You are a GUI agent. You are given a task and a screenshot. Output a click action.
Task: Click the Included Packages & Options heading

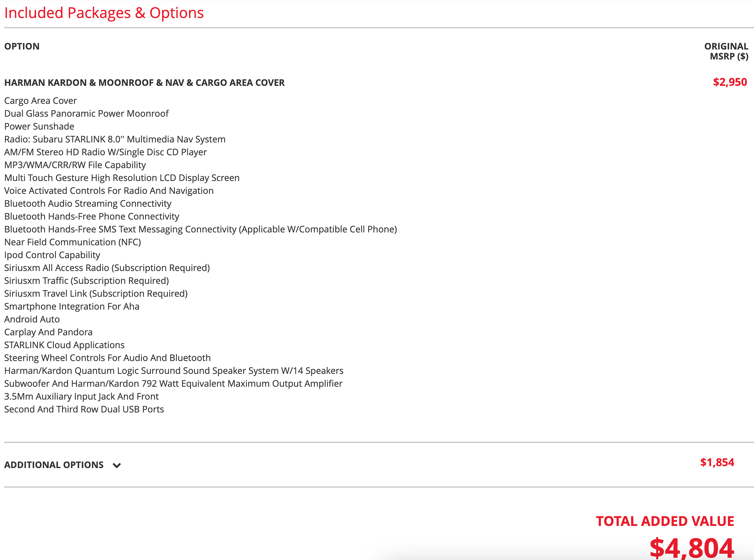104,13
